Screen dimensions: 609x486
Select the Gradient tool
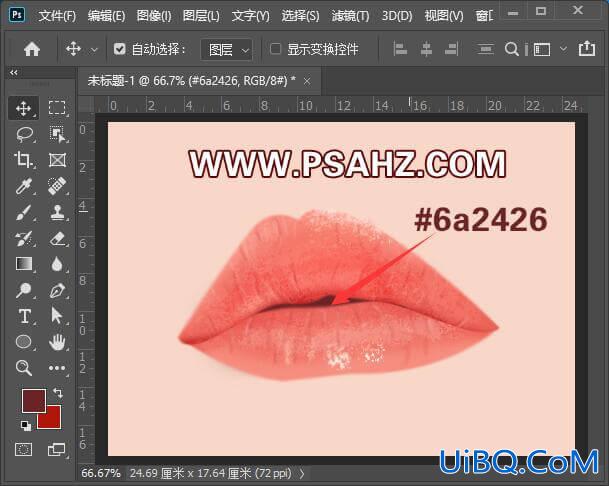[x=24, y=264]
